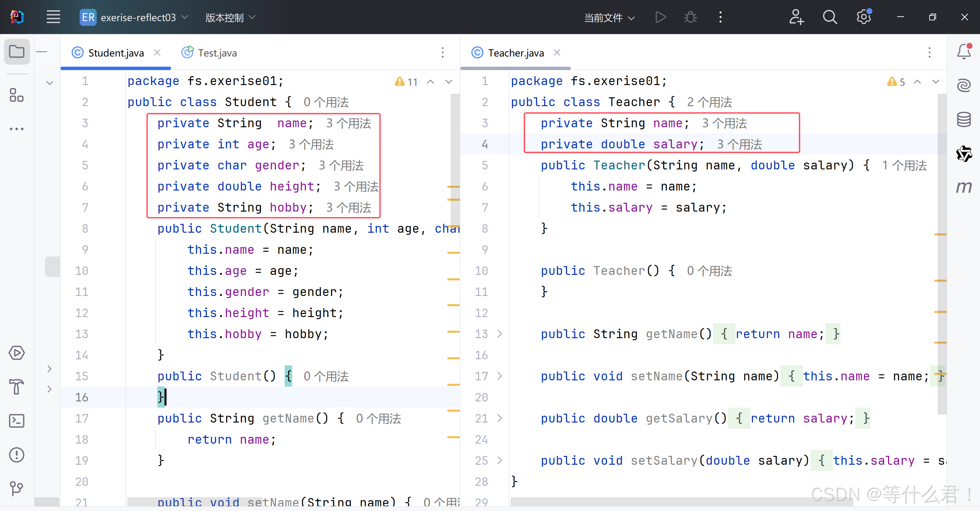This screenshot has height=511, width=980.
Task: Open the Database tool window
Action: 964,120
